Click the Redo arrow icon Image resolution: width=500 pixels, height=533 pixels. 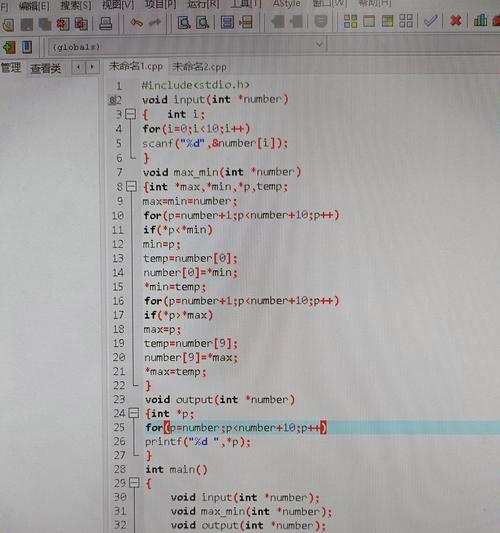click(x=155, y=23)
